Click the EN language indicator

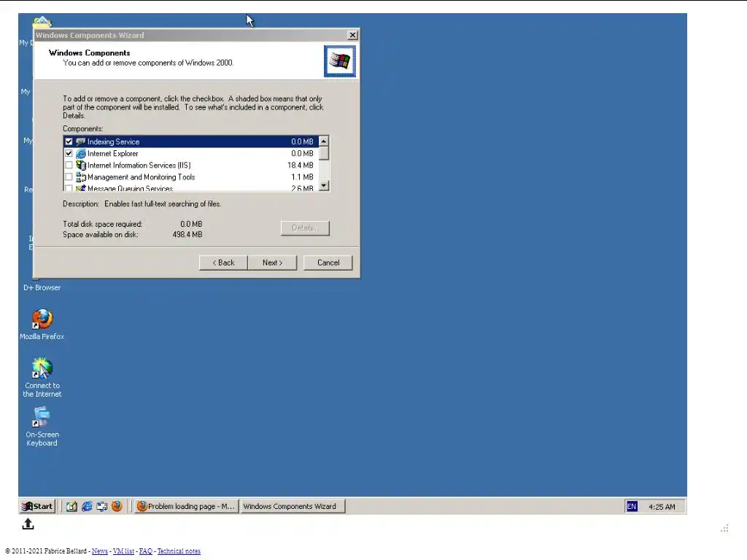pyautogui.click(x=632, y=506)
